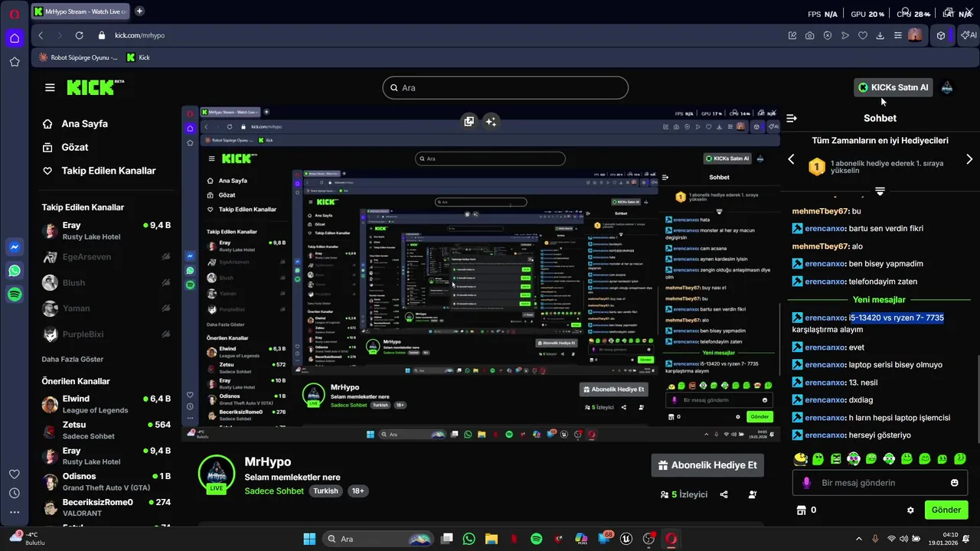Share the MrHypo stream

(724, 494)
